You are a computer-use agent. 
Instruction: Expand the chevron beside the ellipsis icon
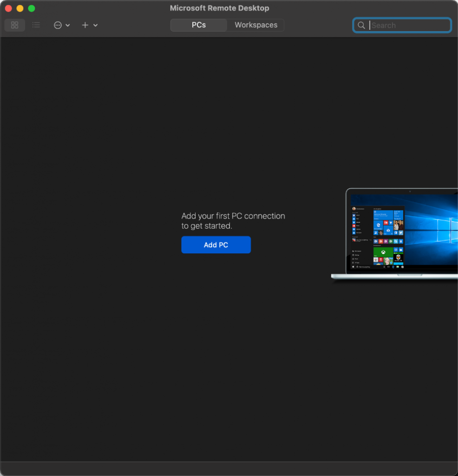coord(68,25)
